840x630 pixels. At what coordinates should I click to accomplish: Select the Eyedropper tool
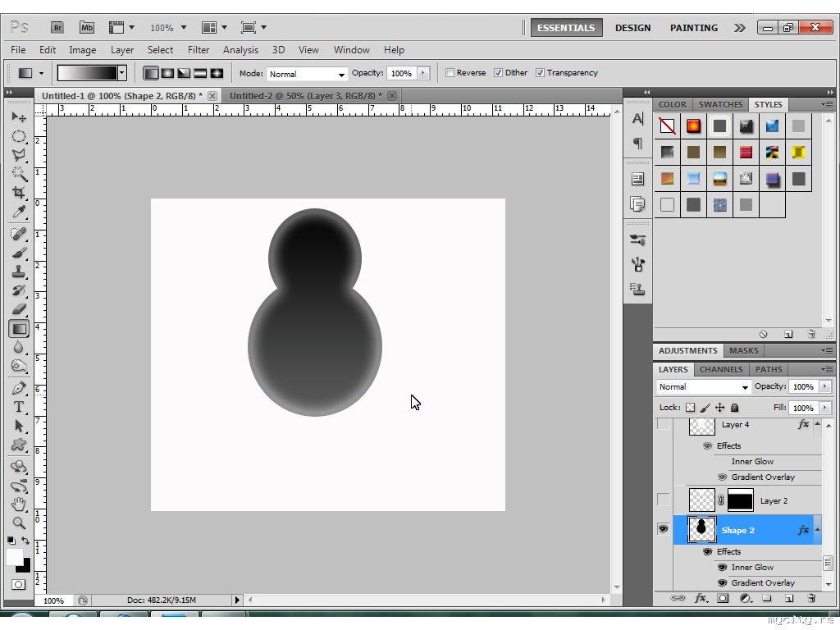coord(18,212)
